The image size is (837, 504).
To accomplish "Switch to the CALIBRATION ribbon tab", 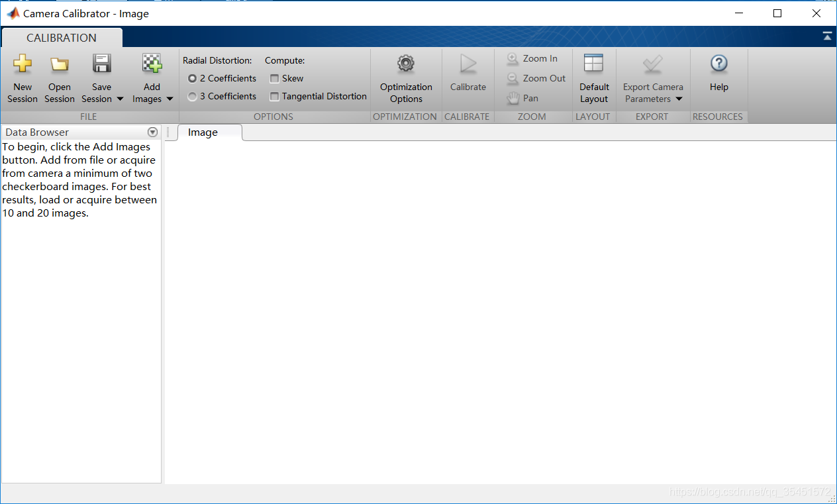I will point(62,38).
